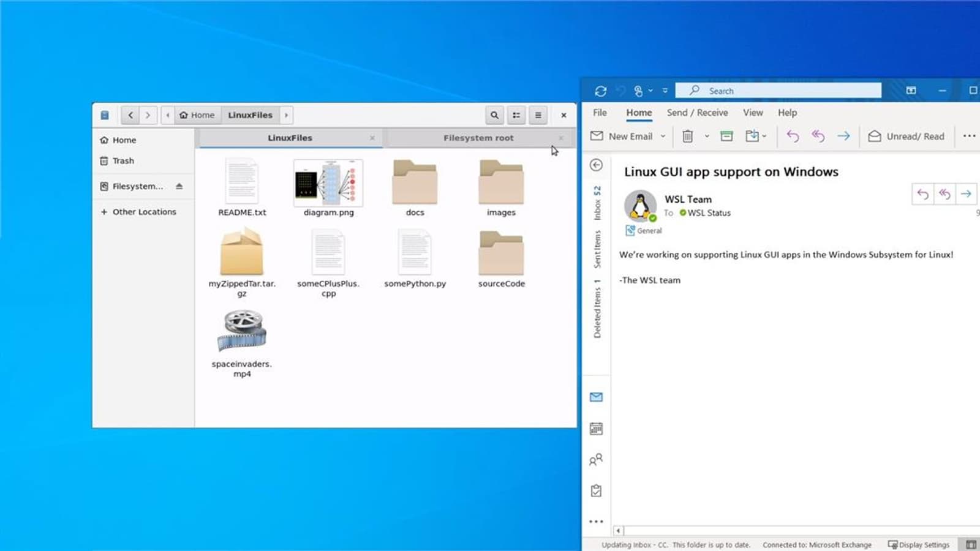The image size is (980, 551).
Task: Select Home in the file manager sidebar
Action: [144, 140]
